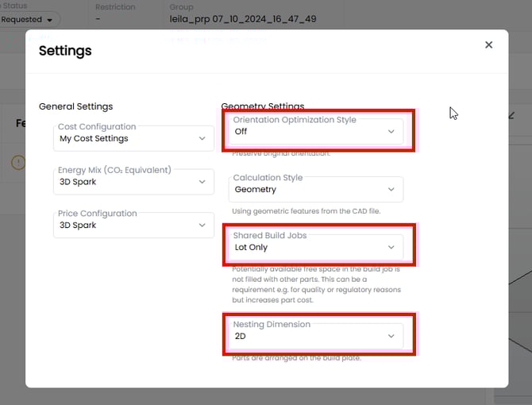This screenshot has height=405, width=532.
Task: Click the Shared Build Jobs description text
Action: tap(316, 284)
